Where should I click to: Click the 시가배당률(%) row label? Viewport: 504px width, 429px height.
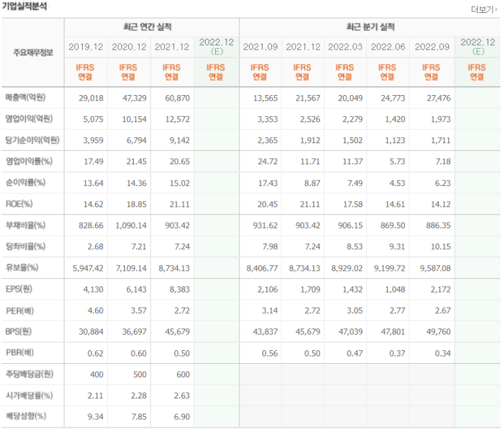29,395
